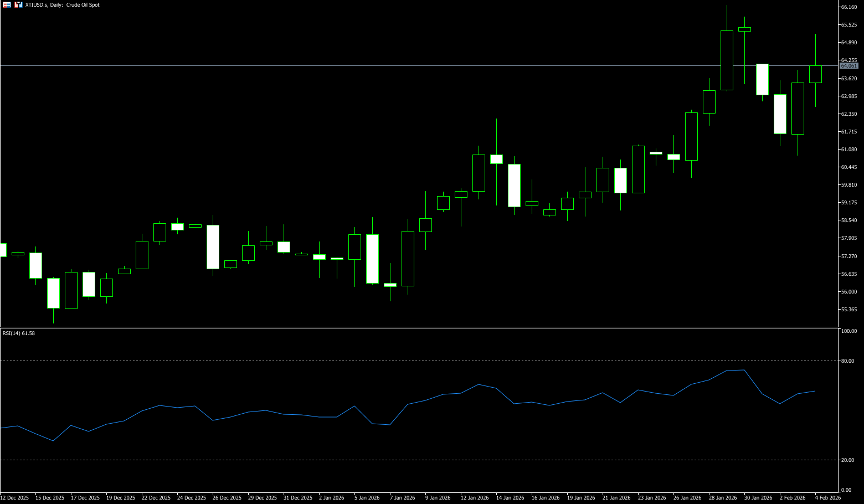This screenshot has height=504, width=864.
Task: Click the RSI 20.00 level label
Action: click(847, 460)
